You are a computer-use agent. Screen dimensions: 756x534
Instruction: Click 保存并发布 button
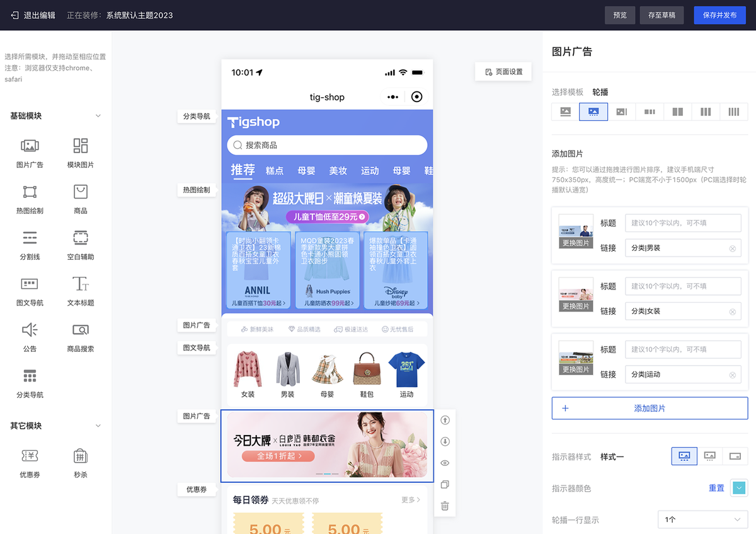coord(719,15)
